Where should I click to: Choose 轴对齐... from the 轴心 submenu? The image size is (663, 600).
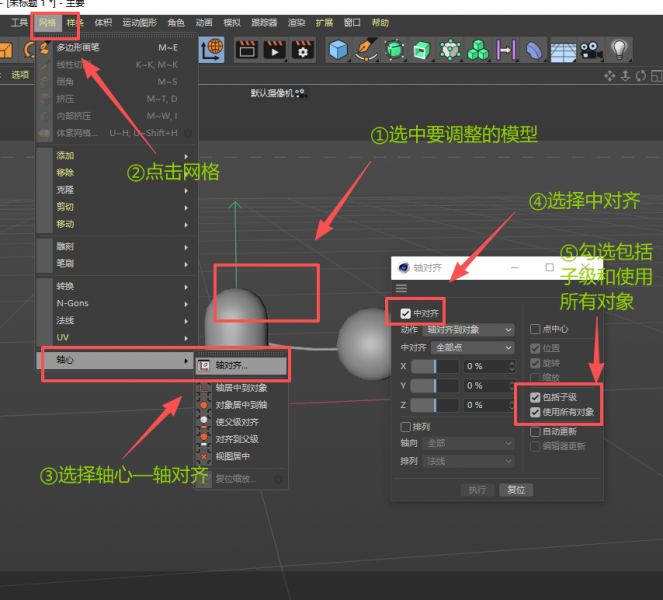point(241,366)
